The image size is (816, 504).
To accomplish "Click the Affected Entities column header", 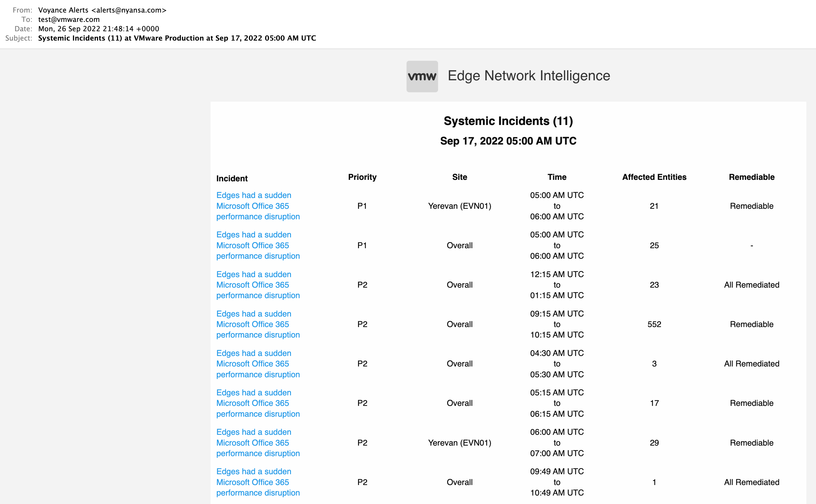I will click(654, 177).
